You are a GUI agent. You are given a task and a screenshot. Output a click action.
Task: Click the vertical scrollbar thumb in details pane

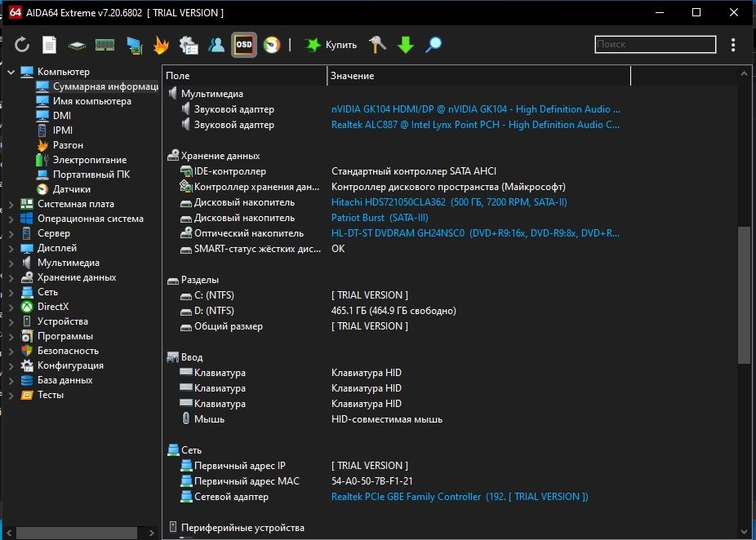click(x=744, y=294)
